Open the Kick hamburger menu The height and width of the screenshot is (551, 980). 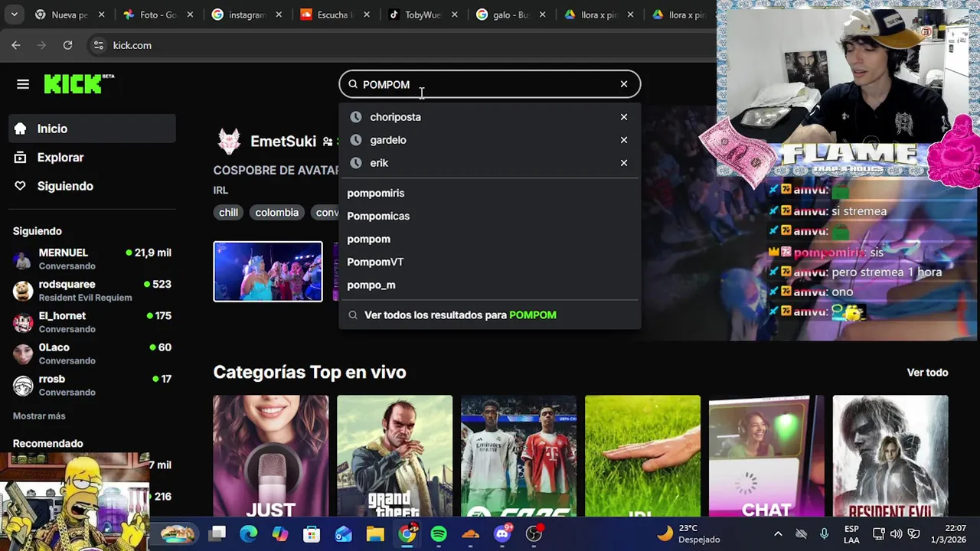point(23,84)
